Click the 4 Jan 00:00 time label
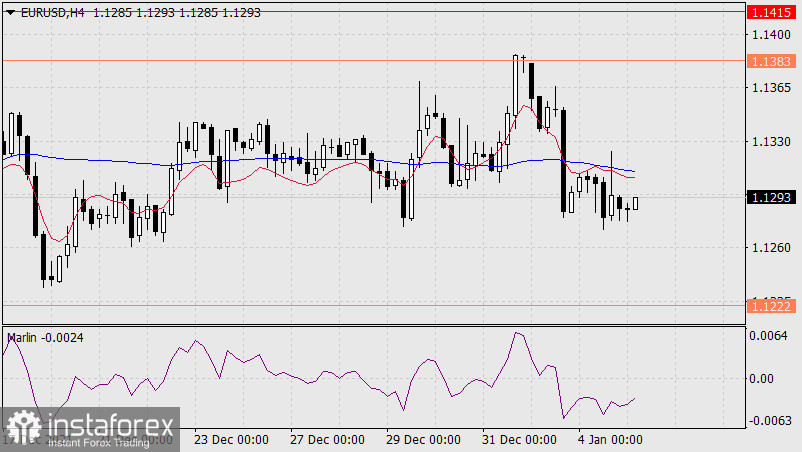The width and height of the screenshot is (802, 452). [x=610, y=440]
